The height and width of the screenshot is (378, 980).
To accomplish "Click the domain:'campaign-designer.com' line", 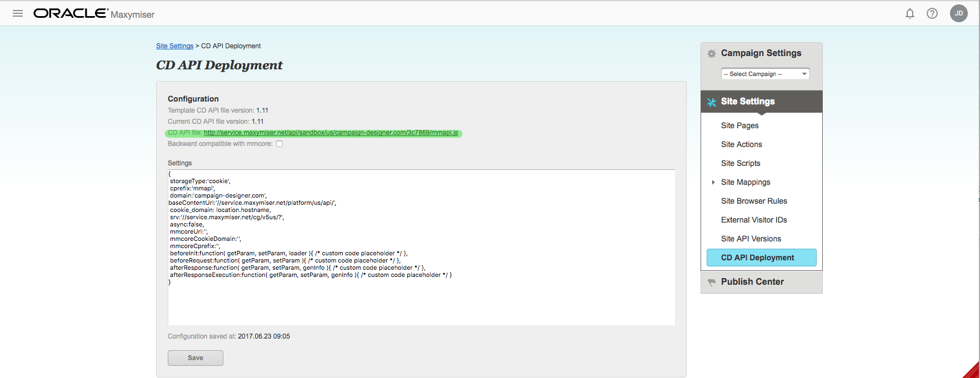I will click(x=218, y=195).
